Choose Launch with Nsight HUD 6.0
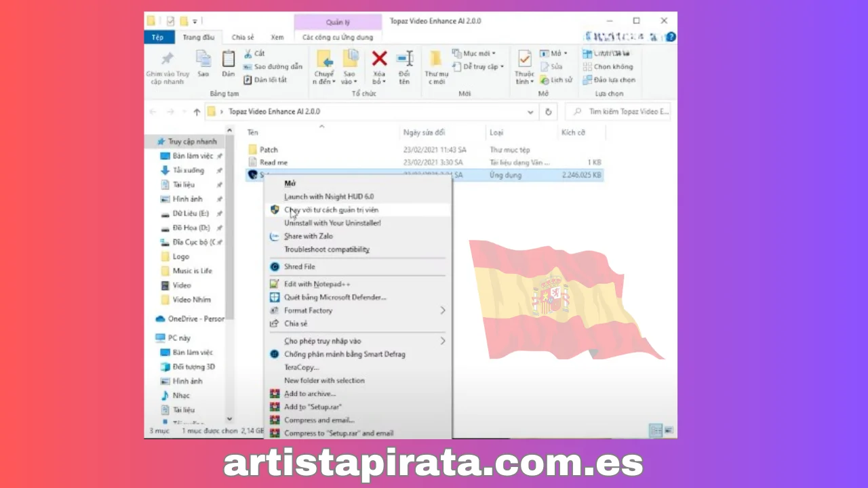 click(329, 197)
